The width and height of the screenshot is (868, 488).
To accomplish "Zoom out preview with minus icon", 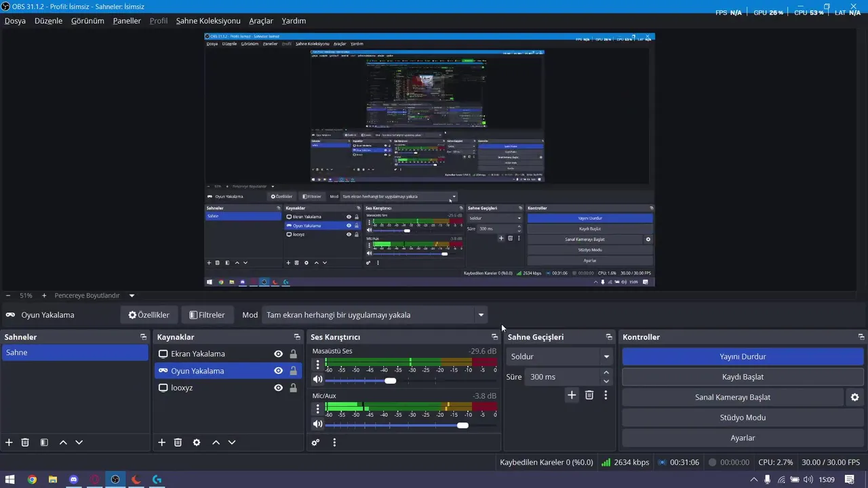I will click(x=8, y=296).
